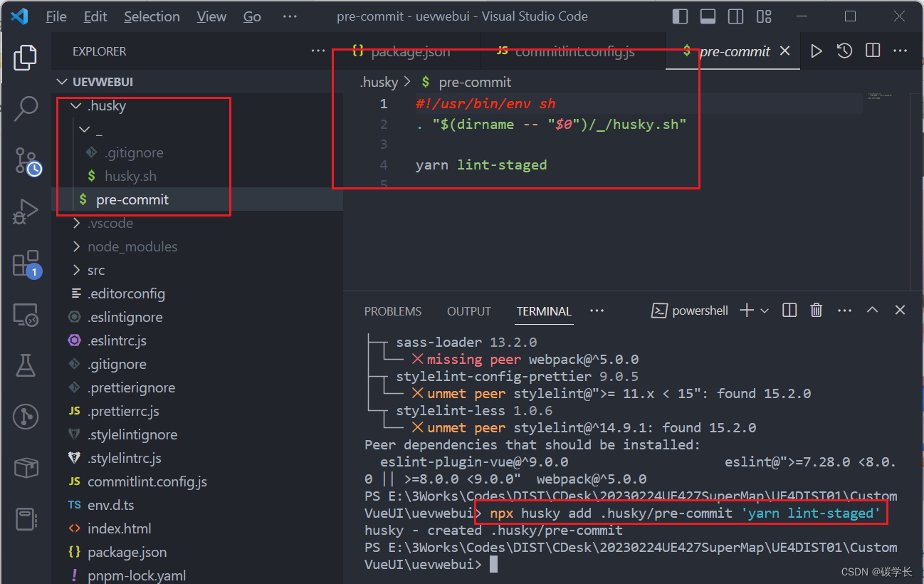Switch to package.json editor tab
924x584 pixels.
411,51
